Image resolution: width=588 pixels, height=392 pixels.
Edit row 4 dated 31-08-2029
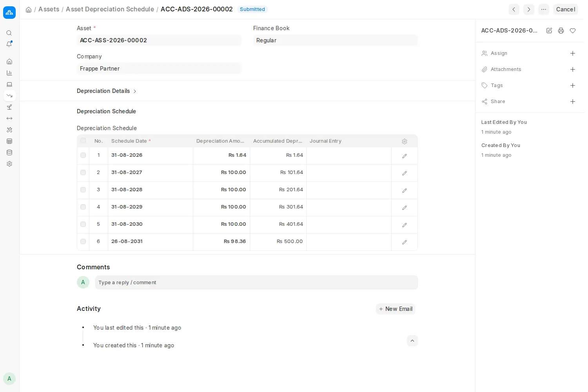pyautogui.click(x=405, y=208)
